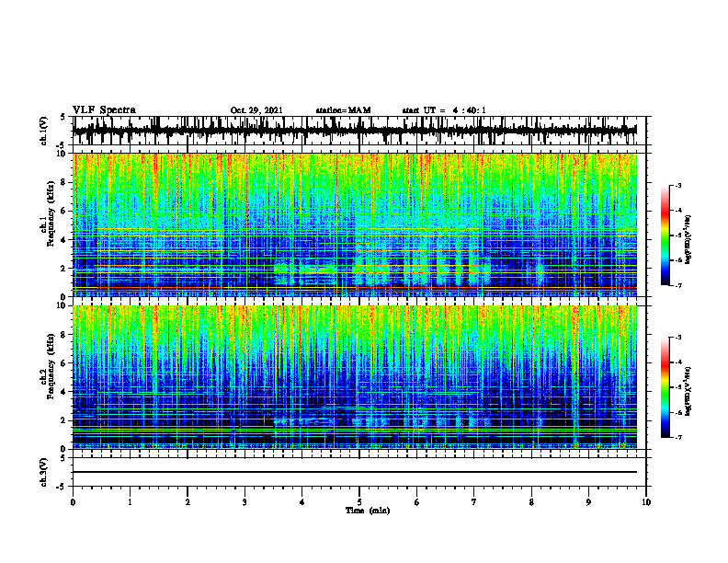
Task: Click time axis tick label "5"
Action: (359, 502)
